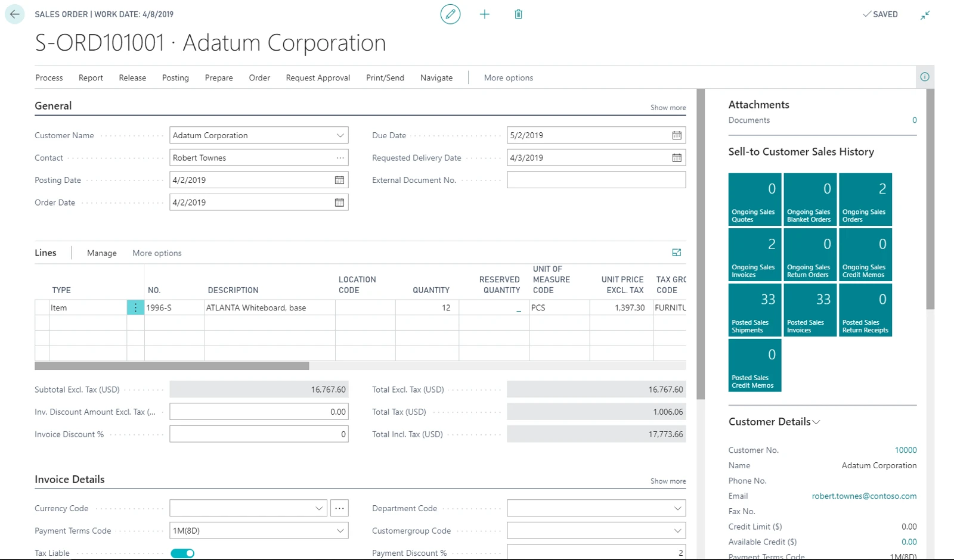Open the Posted Sales Invoices tile
The image size is (954, 560).
click(x=810, y=310)
